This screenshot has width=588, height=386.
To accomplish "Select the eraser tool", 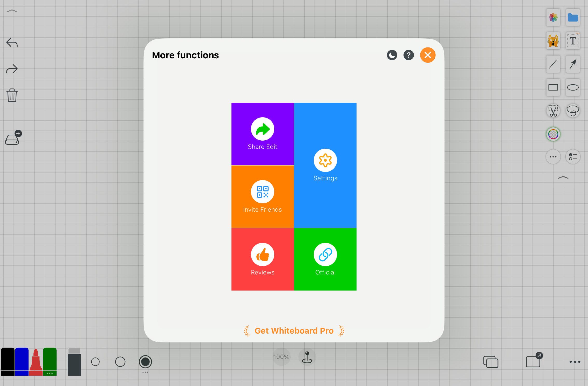I will [74, 362].
